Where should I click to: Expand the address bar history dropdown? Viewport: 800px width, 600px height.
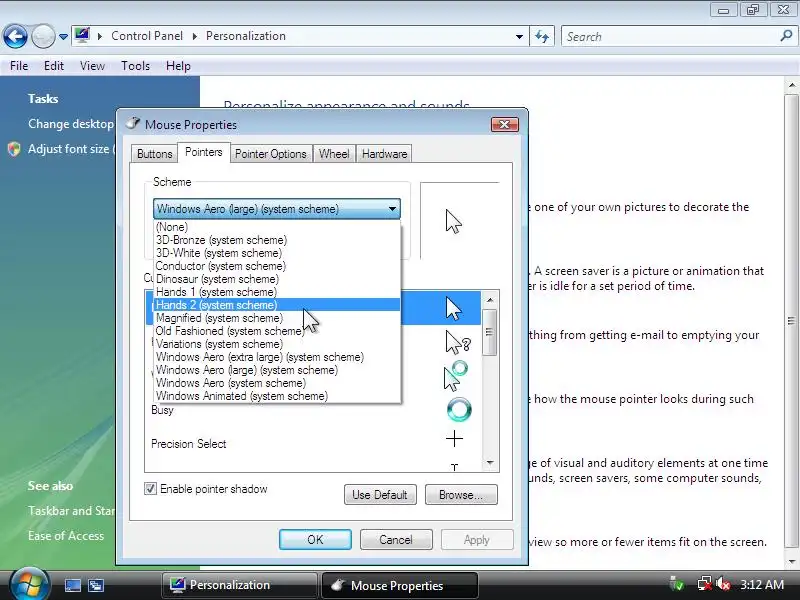pos(519,37)
